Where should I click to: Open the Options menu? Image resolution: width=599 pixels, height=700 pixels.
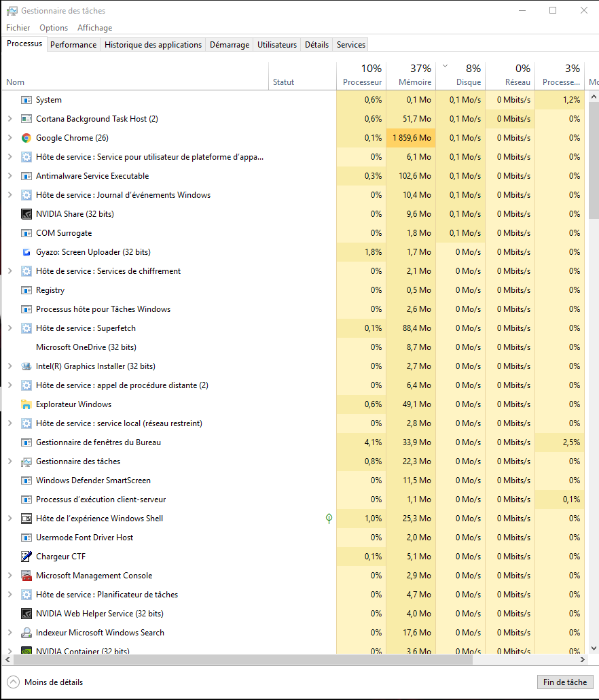click(x=54, y=28)
